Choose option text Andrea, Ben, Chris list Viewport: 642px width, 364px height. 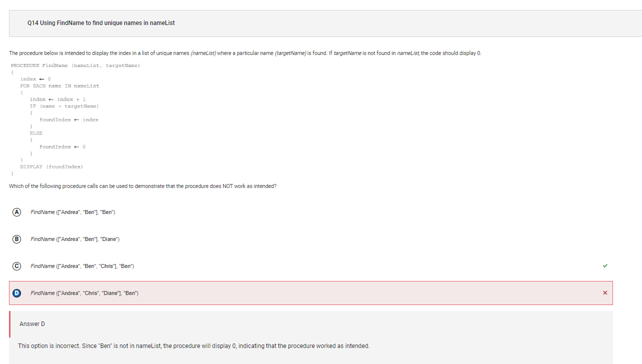[82, 266]
